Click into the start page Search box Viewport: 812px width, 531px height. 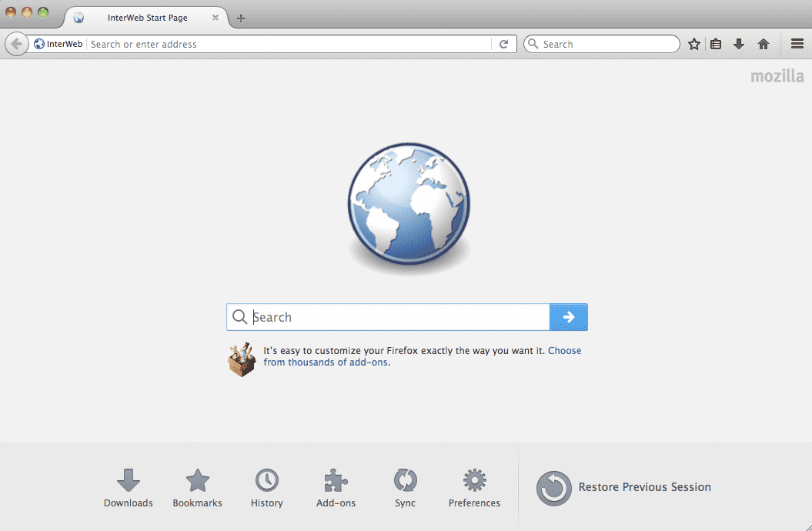click(x=388, y=317)
